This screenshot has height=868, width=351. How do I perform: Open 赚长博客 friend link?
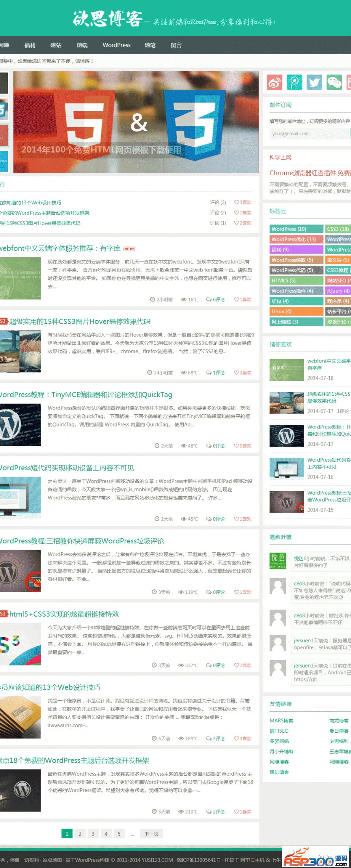point(279,772)
